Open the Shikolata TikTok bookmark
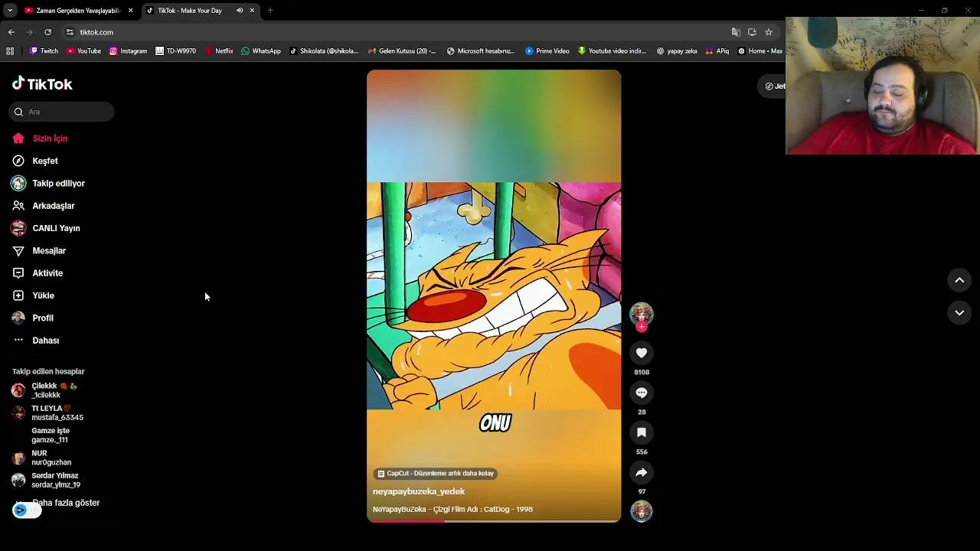The width and height of the screenshot is (980, 551). click(324, 51)
